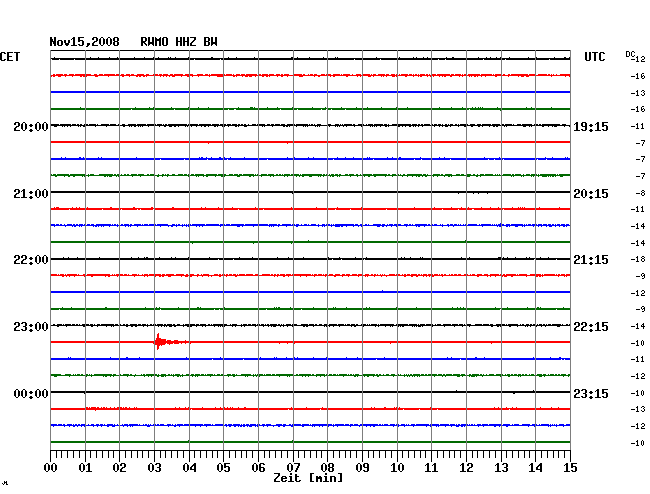
Task: Click the DC value -18
Action: pyautogui.click(x=638, y=259)
